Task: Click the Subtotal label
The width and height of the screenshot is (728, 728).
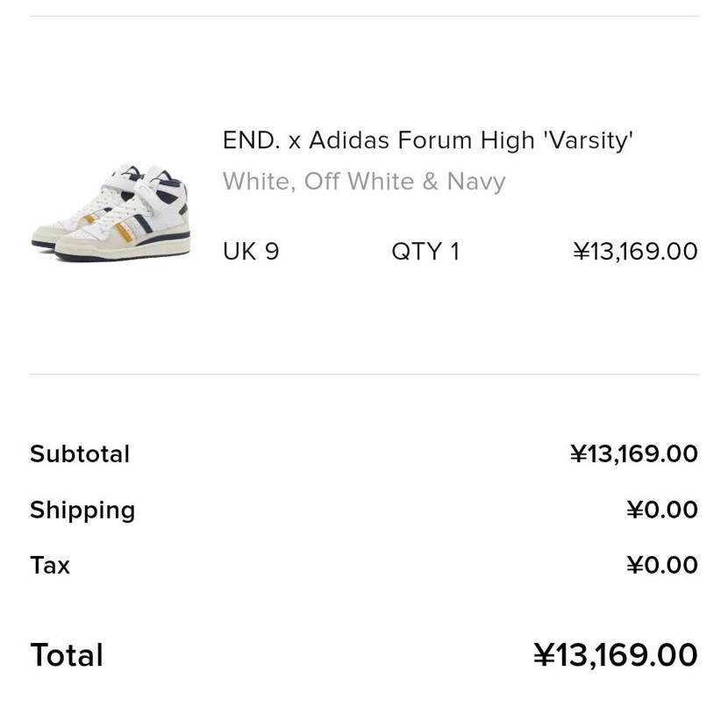Action: [x=80, y=453]
